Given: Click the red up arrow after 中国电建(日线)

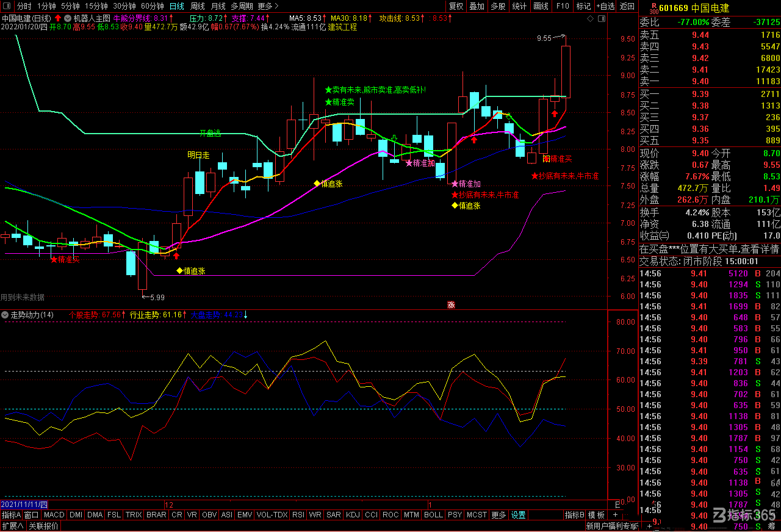Looking at the screenshot, I should (x=57, y=18).
